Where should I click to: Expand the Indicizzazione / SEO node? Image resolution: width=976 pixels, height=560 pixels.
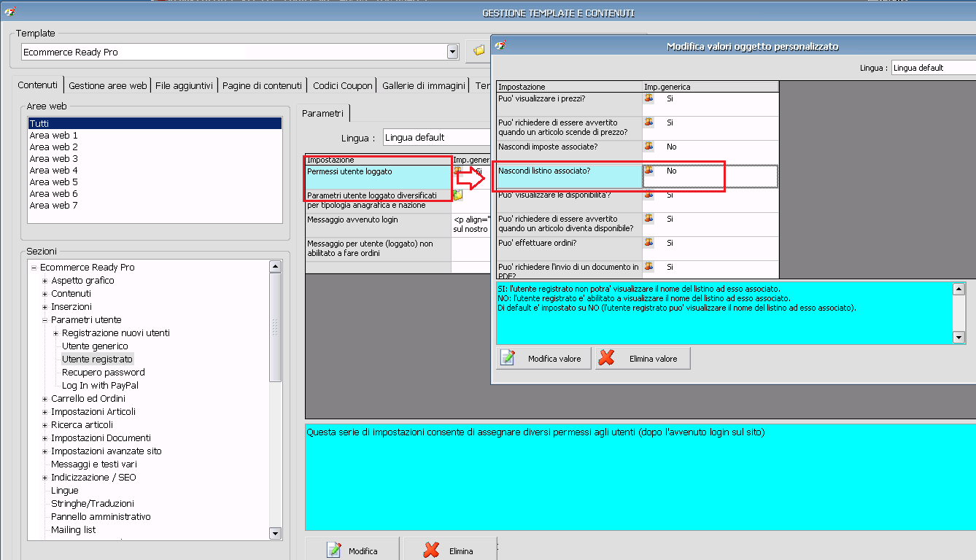(x=44, y=478)
